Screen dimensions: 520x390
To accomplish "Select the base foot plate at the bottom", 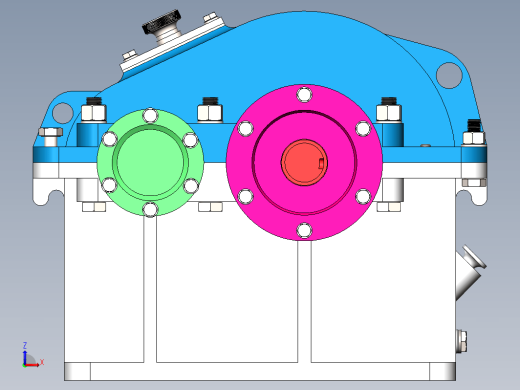I will [x=260, y=371].
